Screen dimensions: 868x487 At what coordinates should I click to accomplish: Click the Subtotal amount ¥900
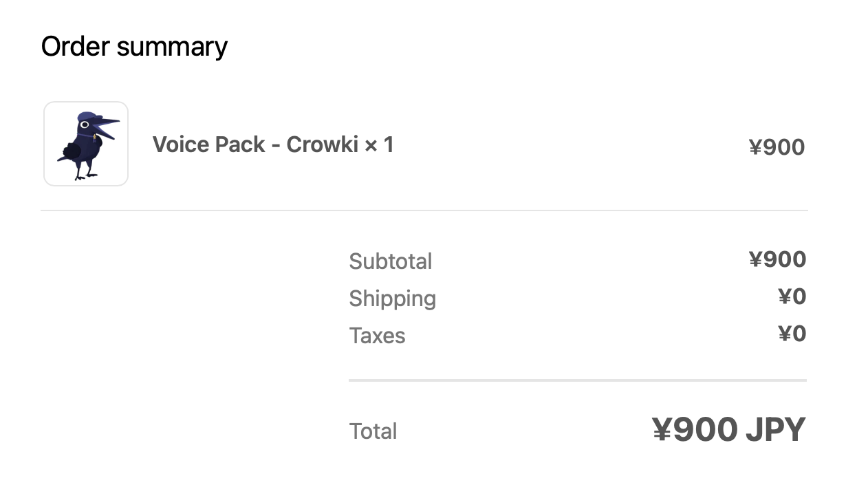pyautogui.click(x=777, y=259)
